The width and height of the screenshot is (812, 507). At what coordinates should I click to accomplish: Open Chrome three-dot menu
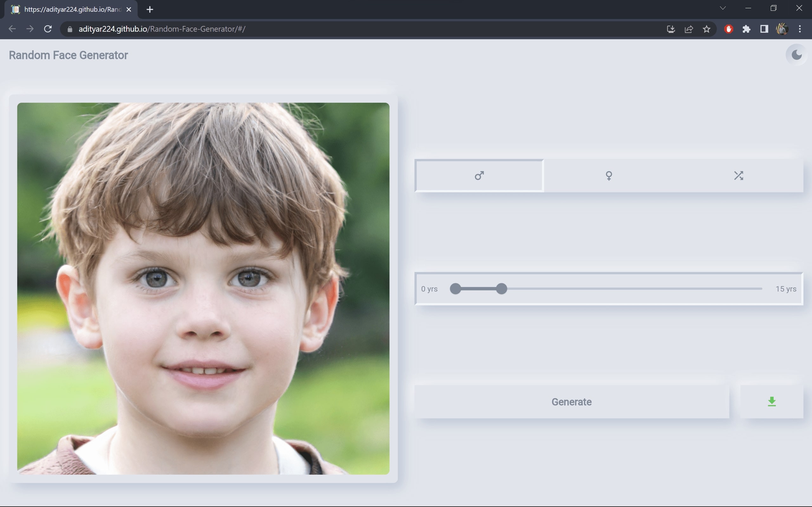[x=800, y=29]
